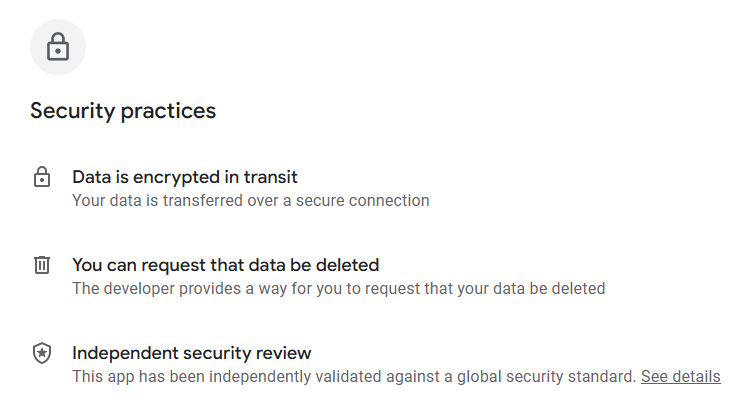Click 'You can request that data be deleted' title
Screen dimensions: 749x417
pos(225,265)
